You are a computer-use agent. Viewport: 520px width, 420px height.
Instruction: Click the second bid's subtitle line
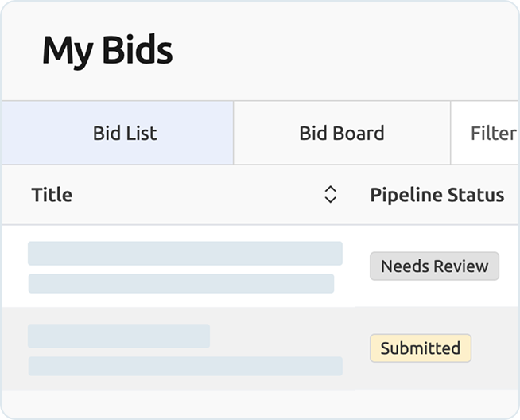tap(184, 366)
